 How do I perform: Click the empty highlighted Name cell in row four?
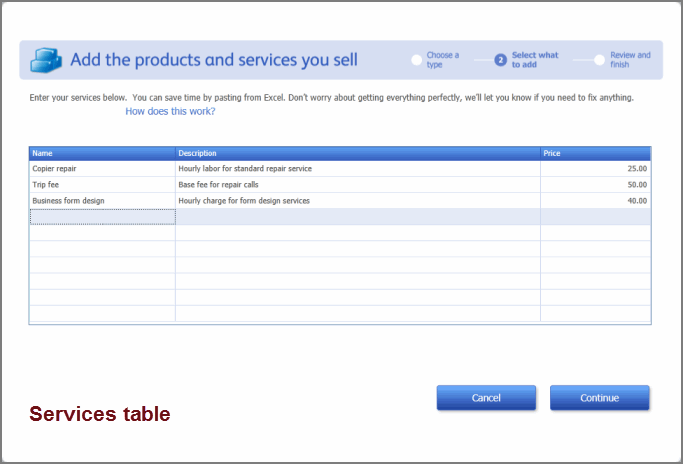tap(102, 217)
